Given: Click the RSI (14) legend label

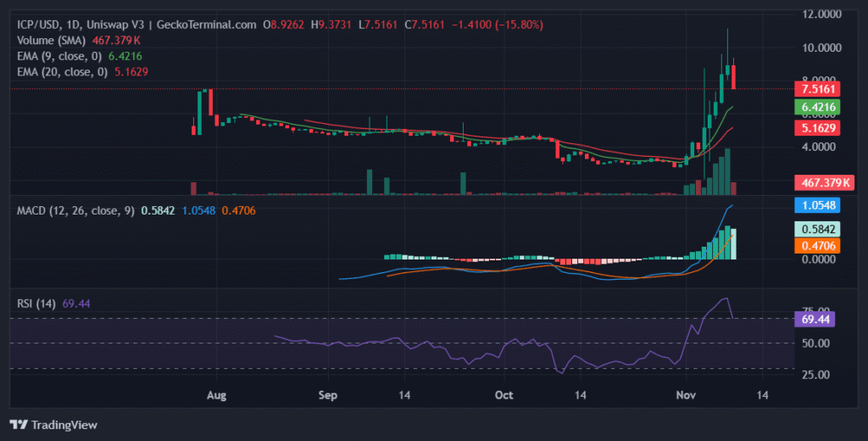Looking at the screenshot, I should pyautogui.click(x=36, y=304).
